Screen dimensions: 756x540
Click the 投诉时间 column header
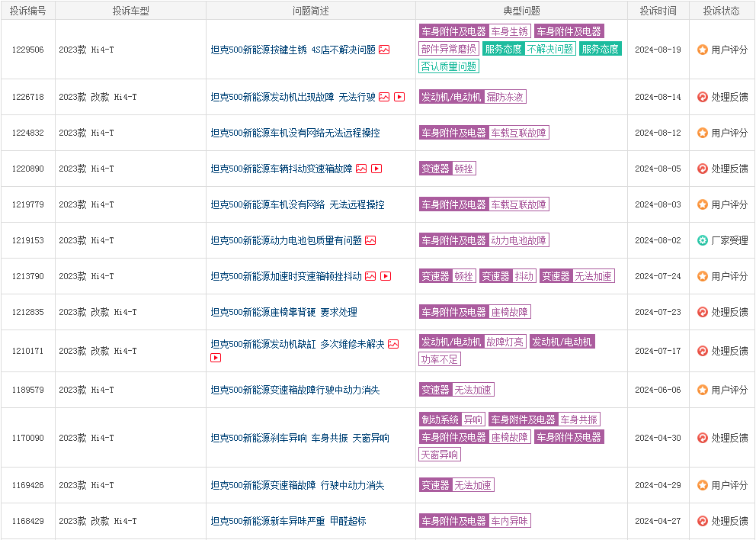(658, 11)
